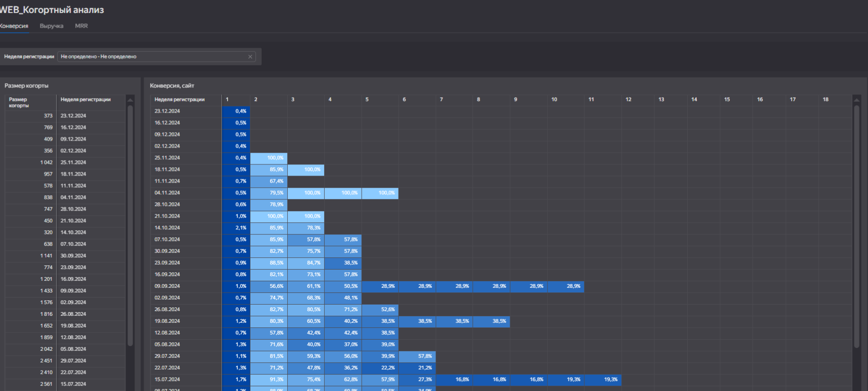Open the Неделя регистрации date range field

(156, 57)
